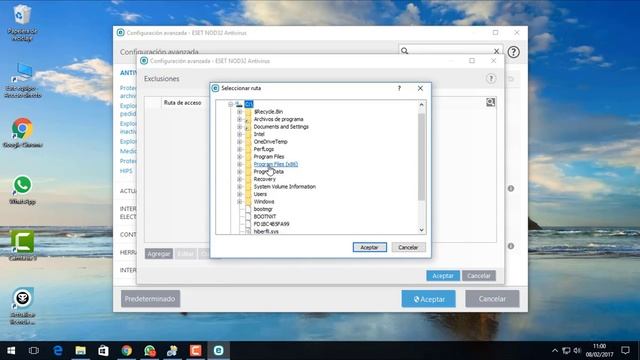Select the bootmgr file
The image size is (640, 360).
tap(263, 209)
